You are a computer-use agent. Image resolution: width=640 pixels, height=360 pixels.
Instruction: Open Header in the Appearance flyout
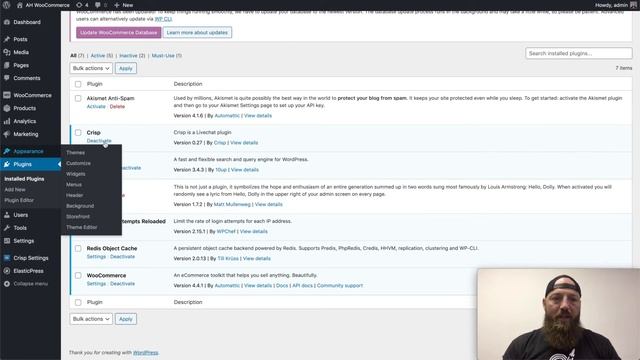pyautogui.click(x=75, y=195)
